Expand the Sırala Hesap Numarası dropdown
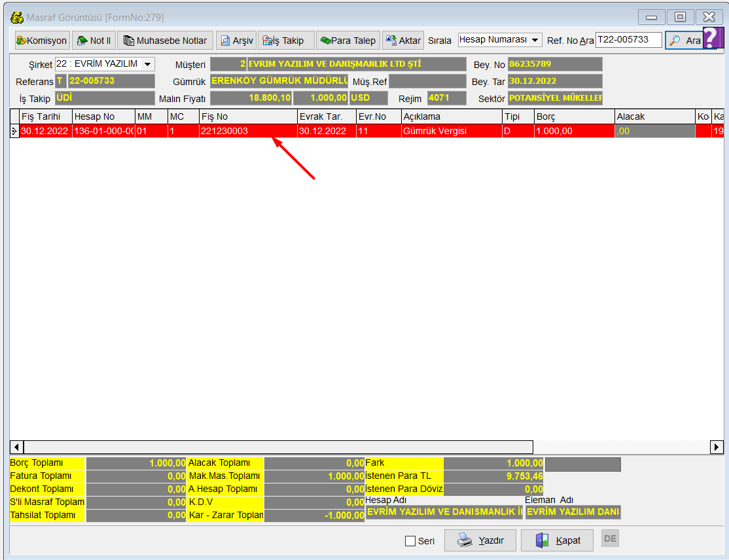This screenshot has height=560, width=729. (535, 40)
